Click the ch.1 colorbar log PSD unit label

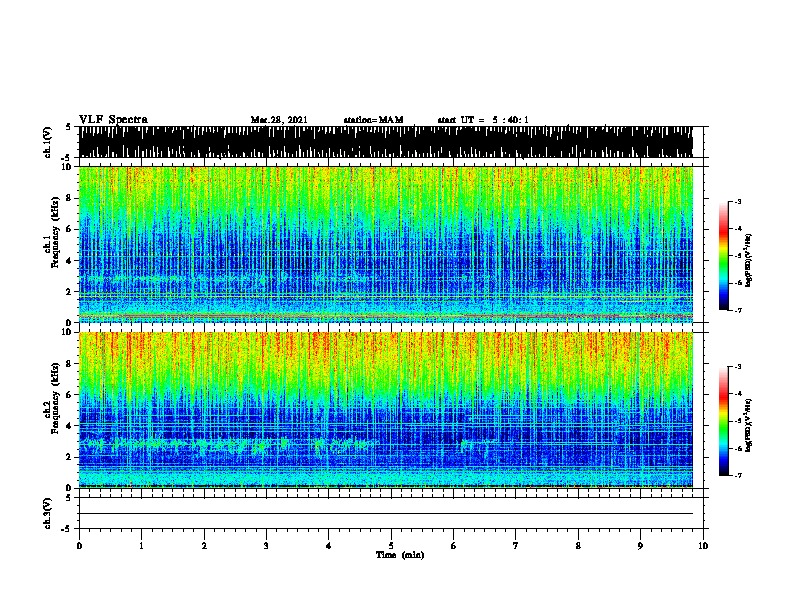749,261
